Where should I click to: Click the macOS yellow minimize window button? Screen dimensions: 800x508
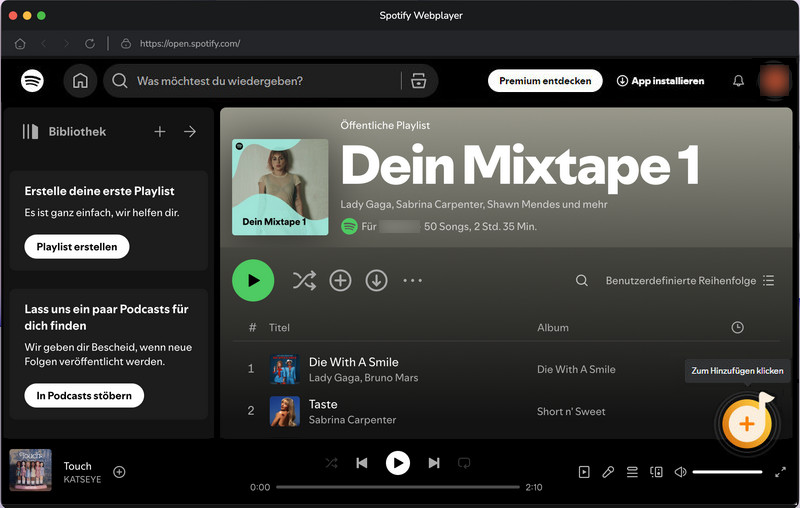(27, 16)
